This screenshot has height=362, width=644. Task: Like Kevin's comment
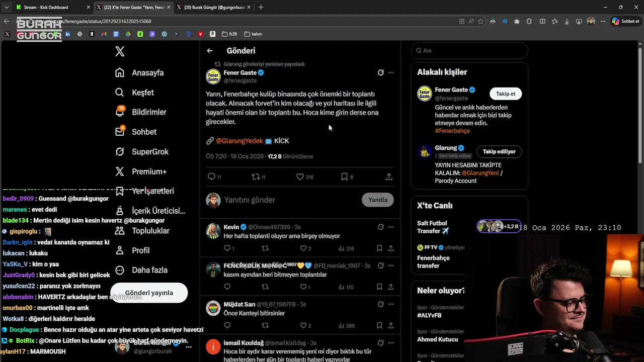306,248
